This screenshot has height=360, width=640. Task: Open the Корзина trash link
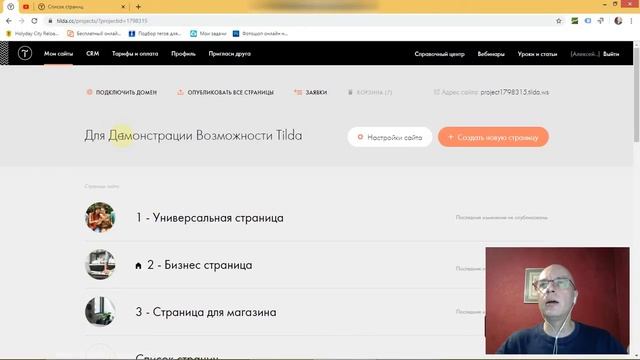click(x=370, y=92)
